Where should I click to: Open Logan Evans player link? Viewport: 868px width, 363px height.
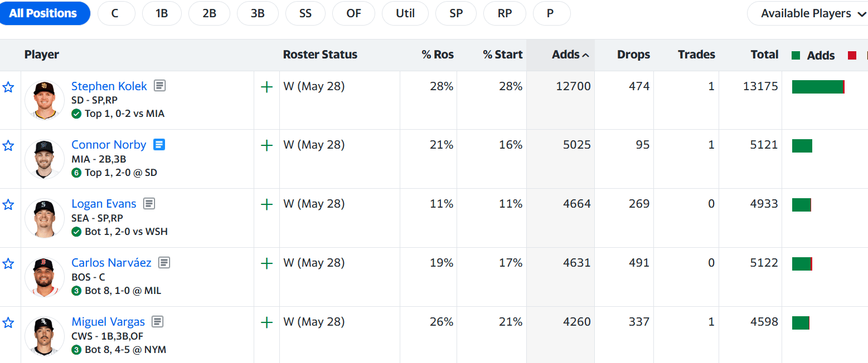104,204
